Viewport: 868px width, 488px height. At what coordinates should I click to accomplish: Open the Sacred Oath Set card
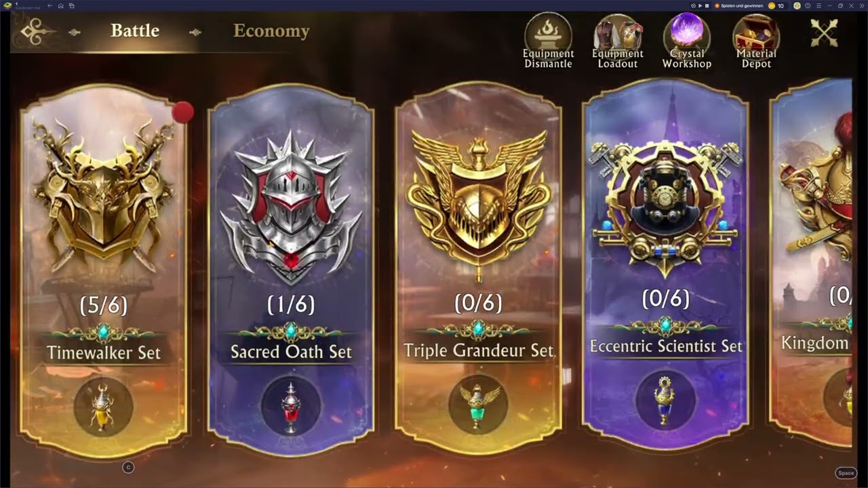(291, 271)
